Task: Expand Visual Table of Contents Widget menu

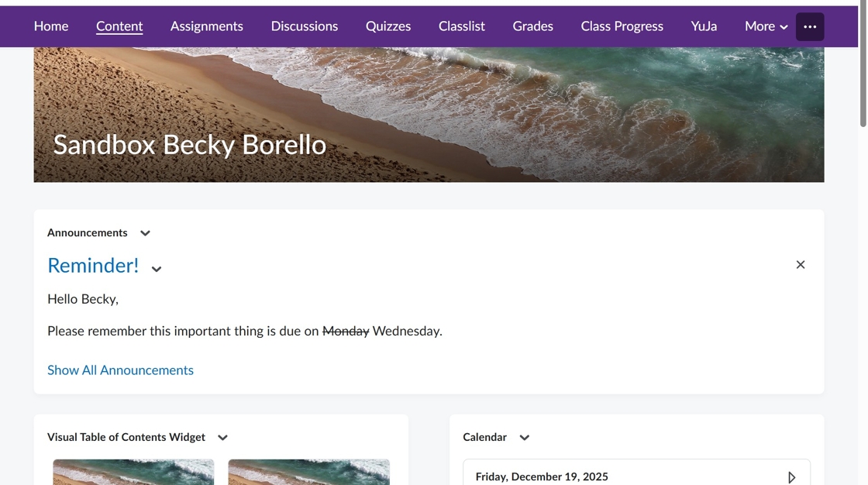Action: (x=222, y=438)
